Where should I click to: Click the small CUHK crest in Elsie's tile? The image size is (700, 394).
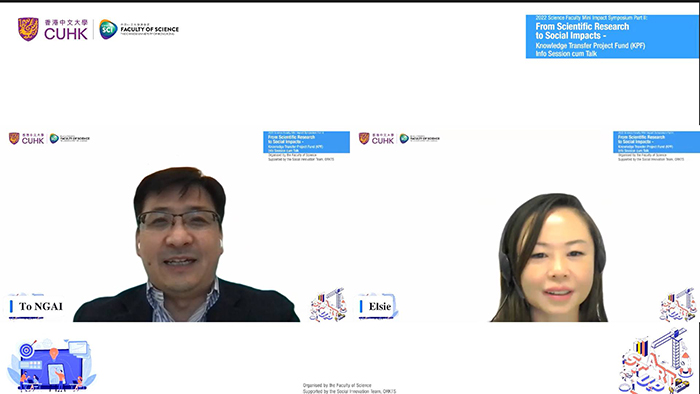tap(364, 138)
